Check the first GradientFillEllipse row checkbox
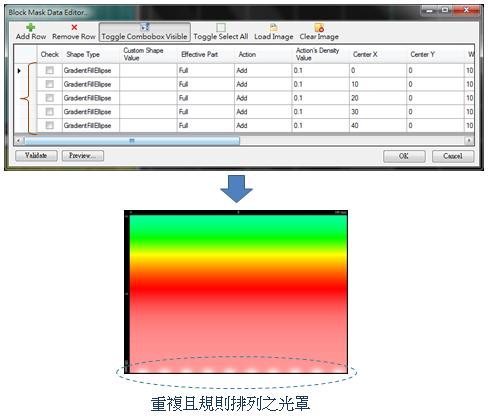This screenshot has width=488, height=416. pos(50,70)
